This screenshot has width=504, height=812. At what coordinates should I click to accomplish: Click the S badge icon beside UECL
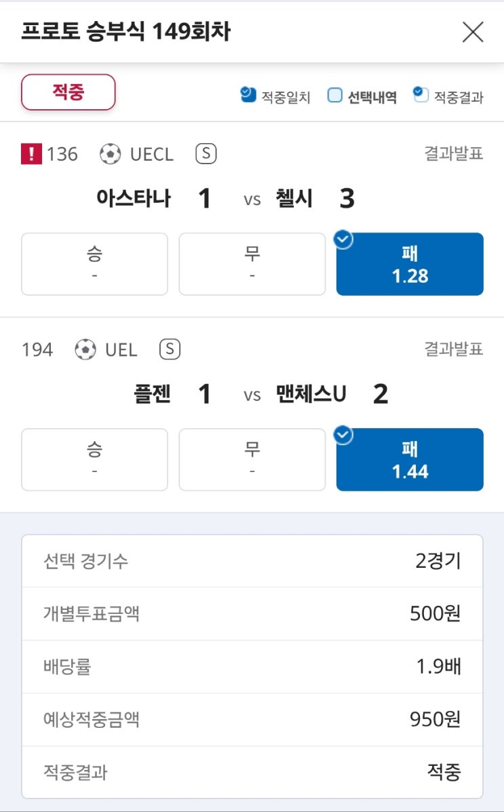[x=206, y=154]
